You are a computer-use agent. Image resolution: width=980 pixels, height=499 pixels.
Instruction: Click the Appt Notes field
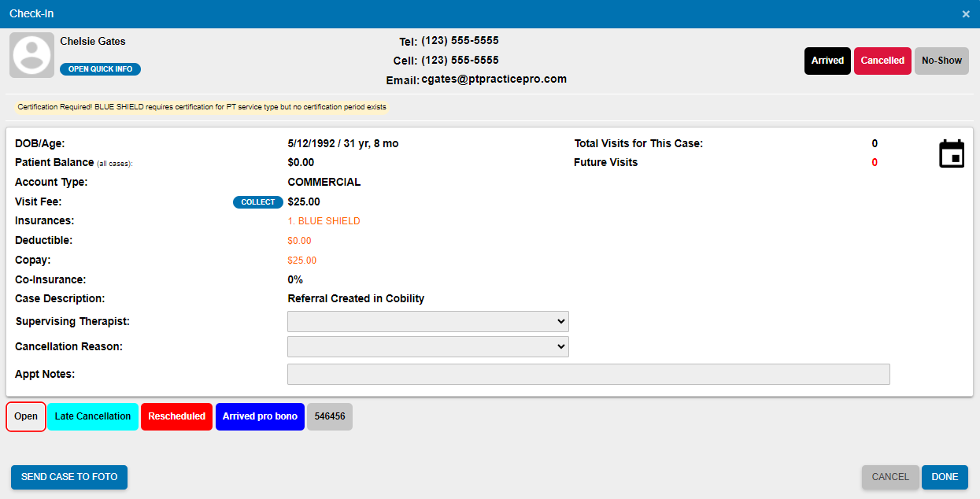pyautogui.click(x=589, y=374)
